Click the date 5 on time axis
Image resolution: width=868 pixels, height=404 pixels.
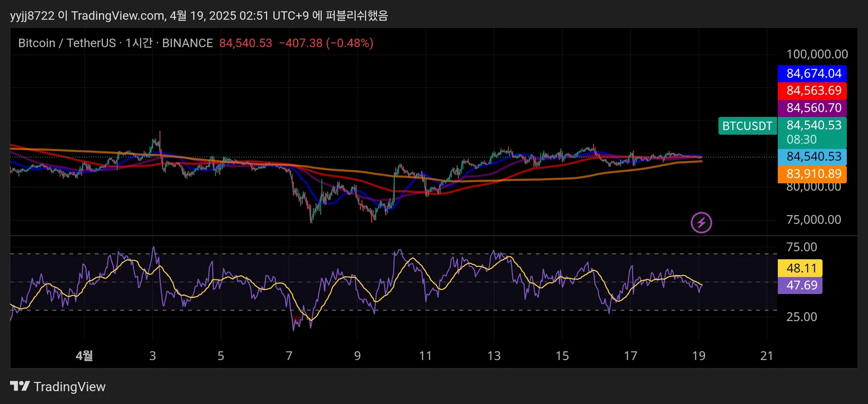pyautogui.click(x=221, y=356)
